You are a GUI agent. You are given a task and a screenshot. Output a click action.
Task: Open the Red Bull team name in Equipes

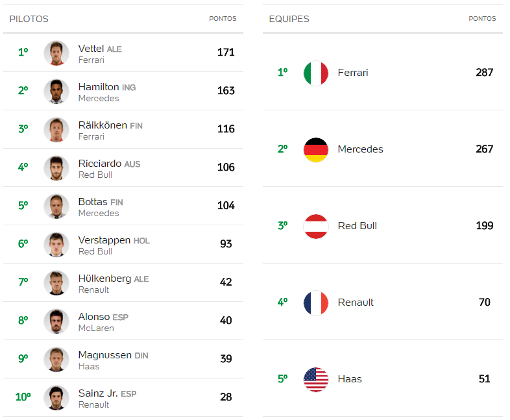click(357, 226)
